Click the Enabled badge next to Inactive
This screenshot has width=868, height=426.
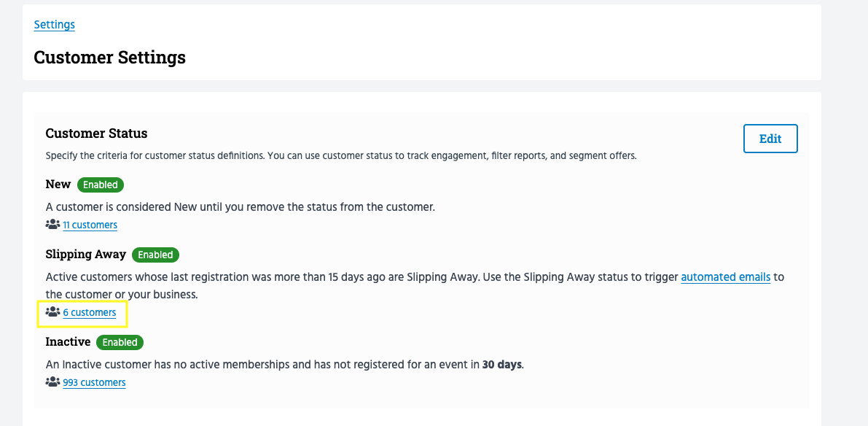(x=120, y=342)
